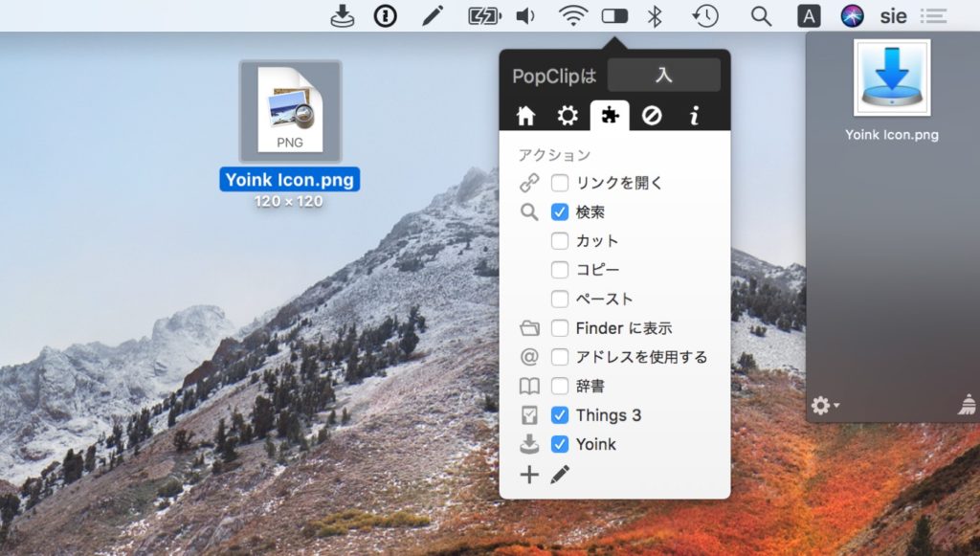Screen dimensions: 980x556
Task: Click the user name sie
Action: 893,16
